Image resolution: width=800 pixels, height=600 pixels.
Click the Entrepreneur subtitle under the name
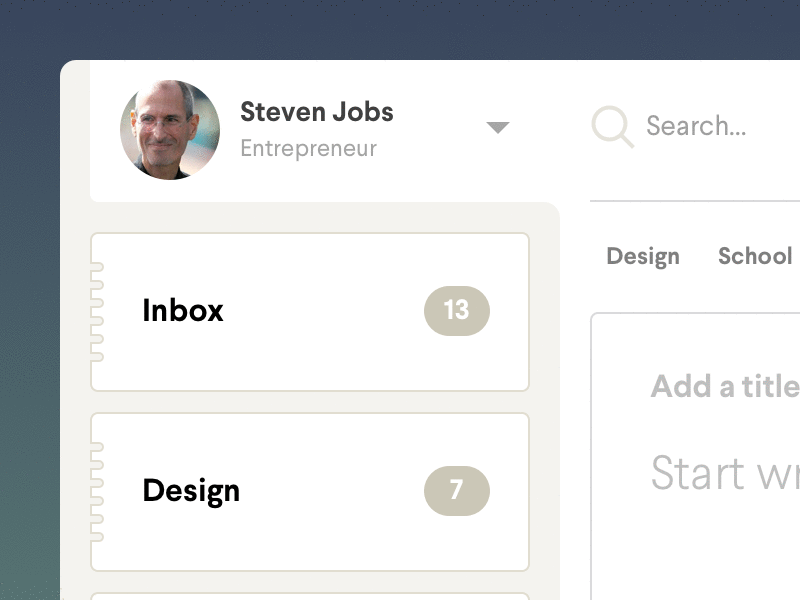pos(309,149)
